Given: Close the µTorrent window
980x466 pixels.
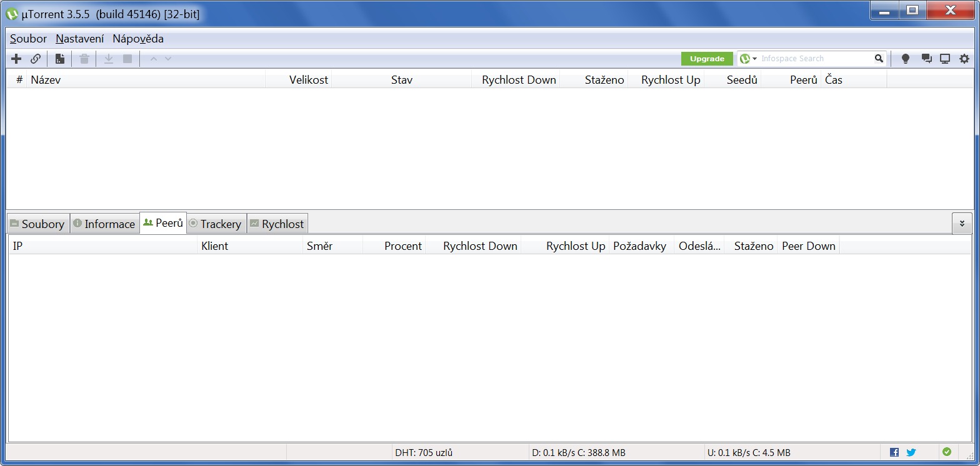Looking at the screenshot, I should tap(951, 11).
